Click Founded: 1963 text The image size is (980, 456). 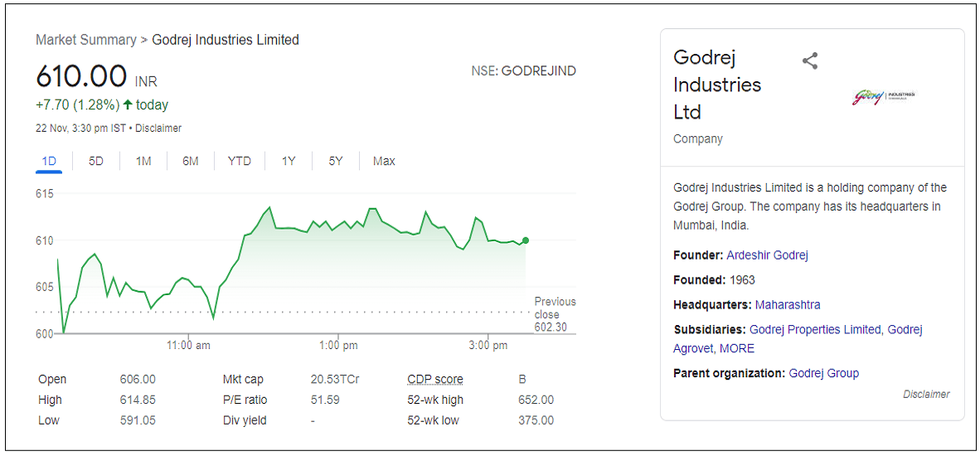coord(715,280)
